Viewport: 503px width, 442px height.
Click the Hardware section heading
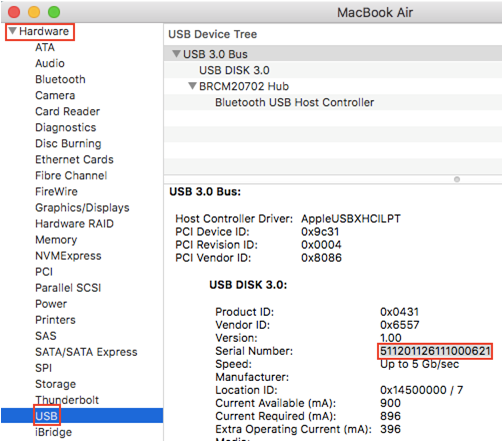[x=44, y=31]
